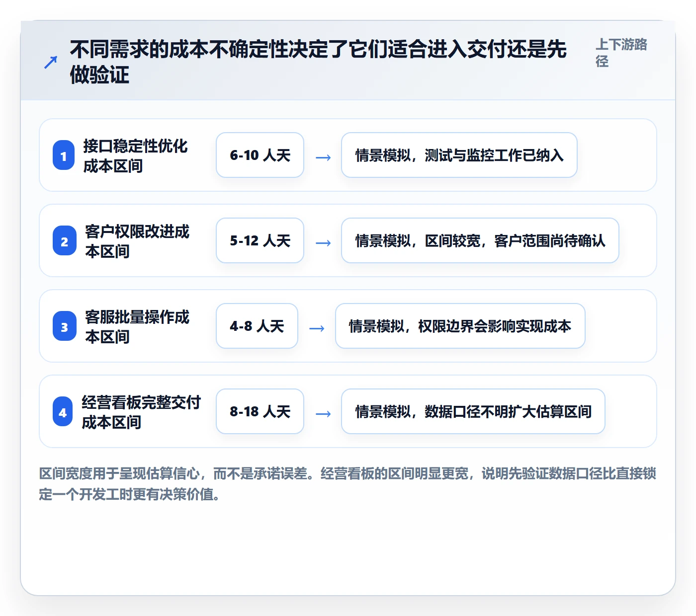Select numbered badge 3 for 客服批量操作
Viewport: 696px width, 616px height.
click(65, 326)
